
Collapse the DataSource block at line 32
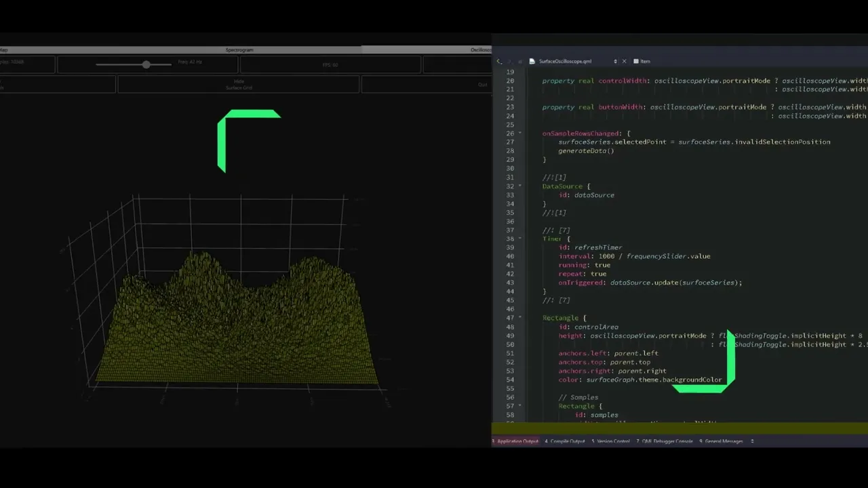(520, 186)
